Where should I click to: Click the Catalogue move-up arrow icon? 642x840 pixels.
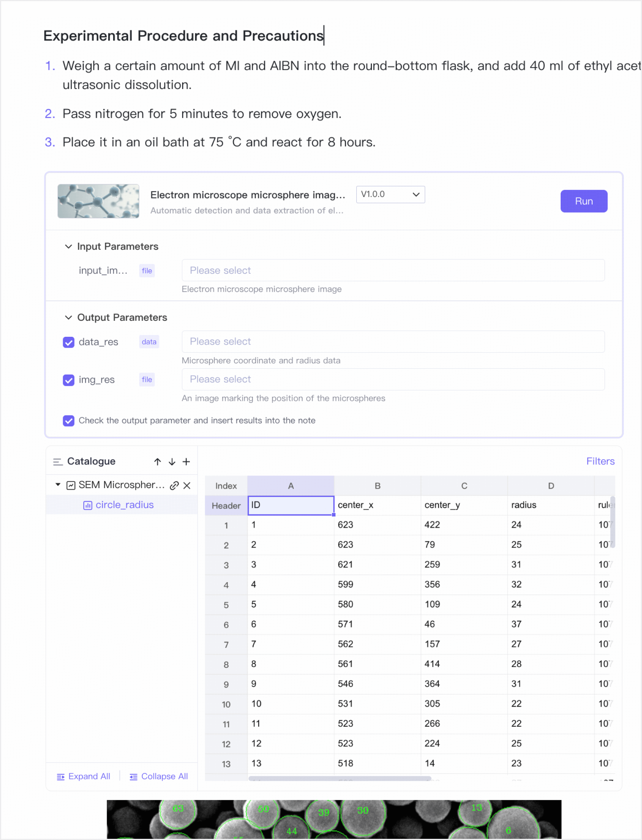[157, 462]
